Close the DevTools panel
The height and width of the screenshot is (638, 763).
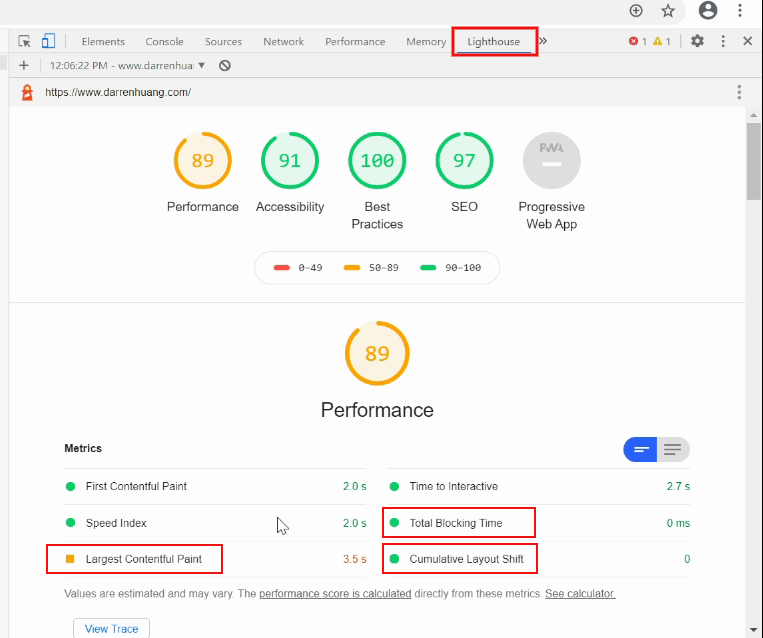point(748,41)
